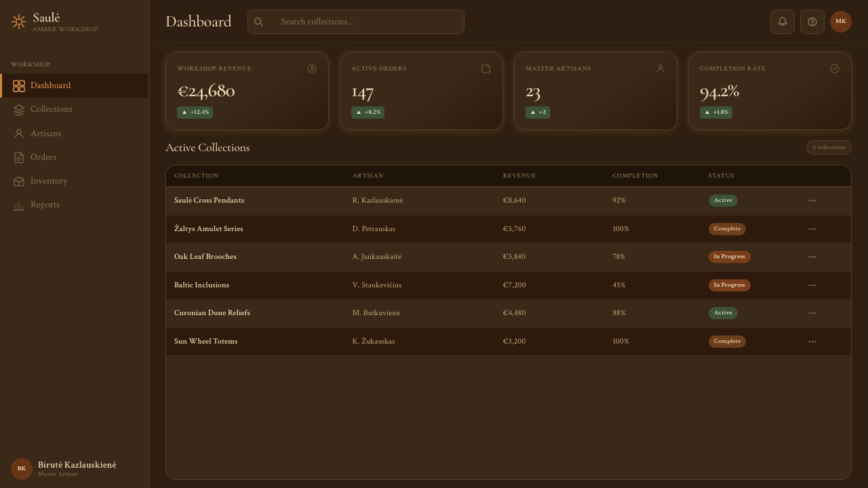Click the €8,640 revenue value
Image resolution: width=868 pixels, height=488 pixels.
[x=514, y=201]
